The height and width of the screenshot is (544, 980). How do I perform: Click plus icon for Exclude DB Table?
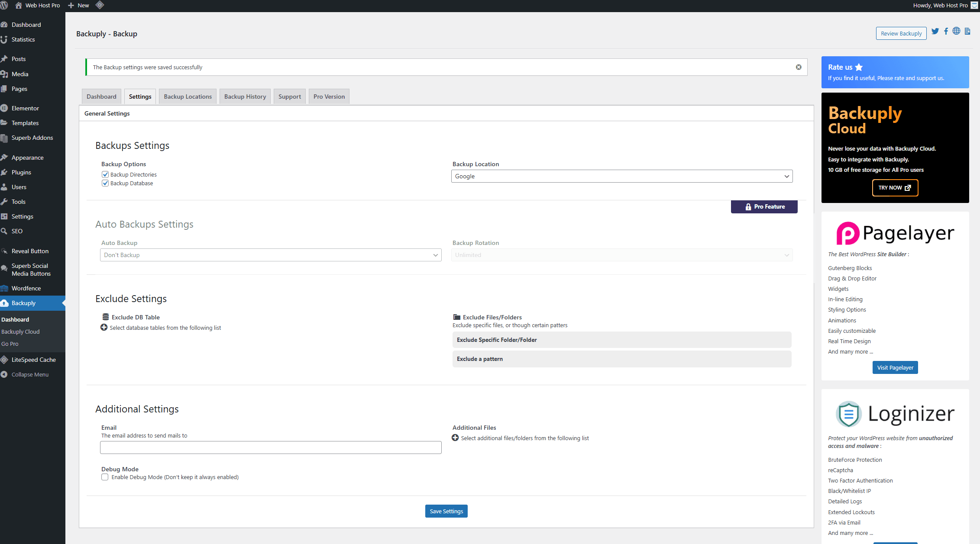[104, 328]
